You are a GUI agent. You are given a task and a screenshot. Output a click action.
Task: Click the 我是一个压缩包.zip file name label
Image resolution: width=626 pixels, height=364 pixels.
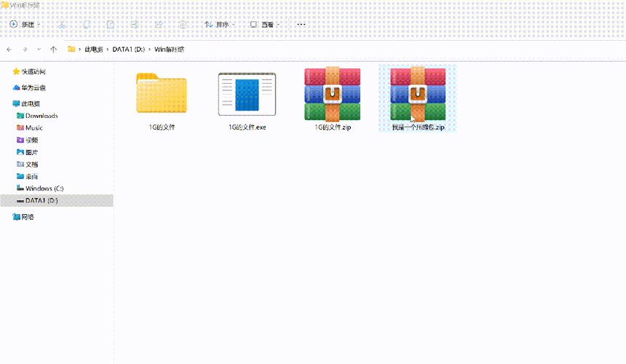pyautogui.click(x=418, y=127)
